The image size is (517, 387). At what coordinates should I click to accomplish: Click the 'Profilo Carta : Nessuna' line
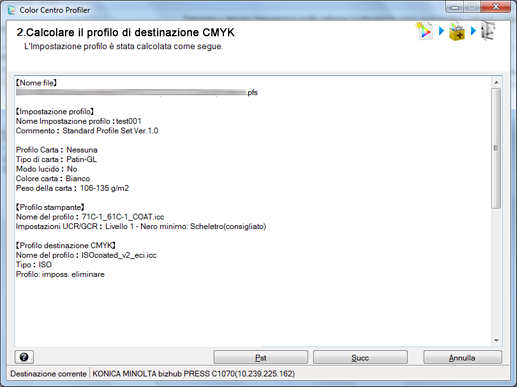57,150
